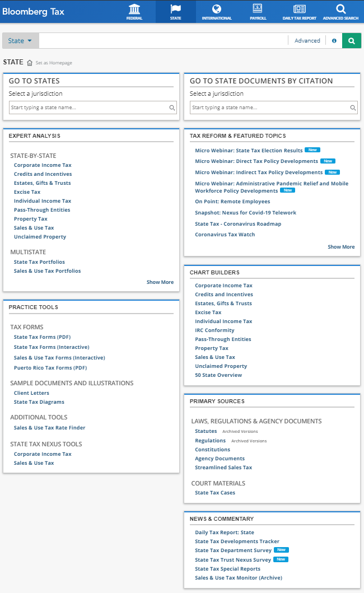Open the State Tax Developments Tracker
Screen dimensions: 364x593
237,541
